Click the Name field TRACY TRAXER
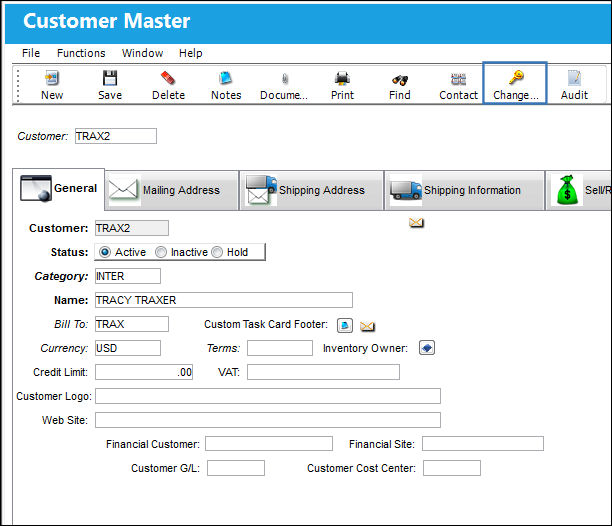 [224, 300]
